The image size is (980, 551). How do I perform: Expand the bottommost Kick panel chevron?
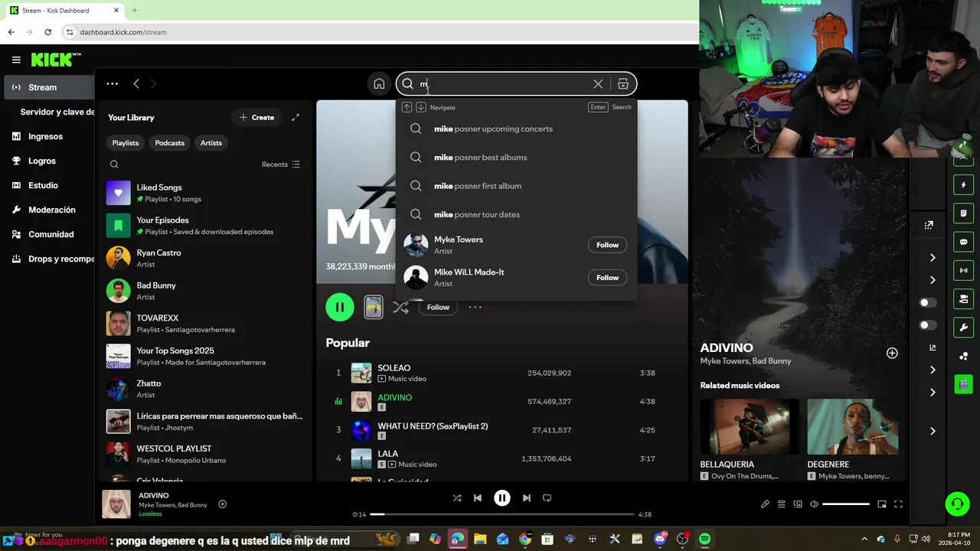tap(933, 432)
